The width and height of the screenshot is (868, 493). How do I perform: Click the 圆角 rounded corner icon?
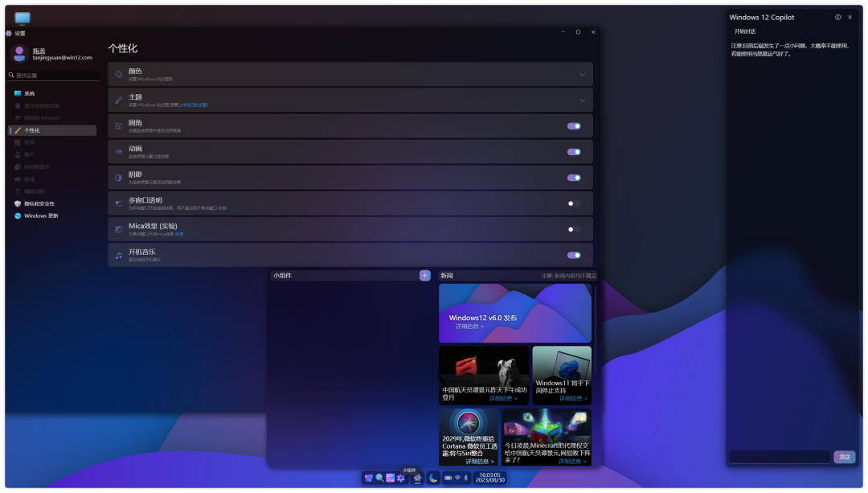(118, 126)
